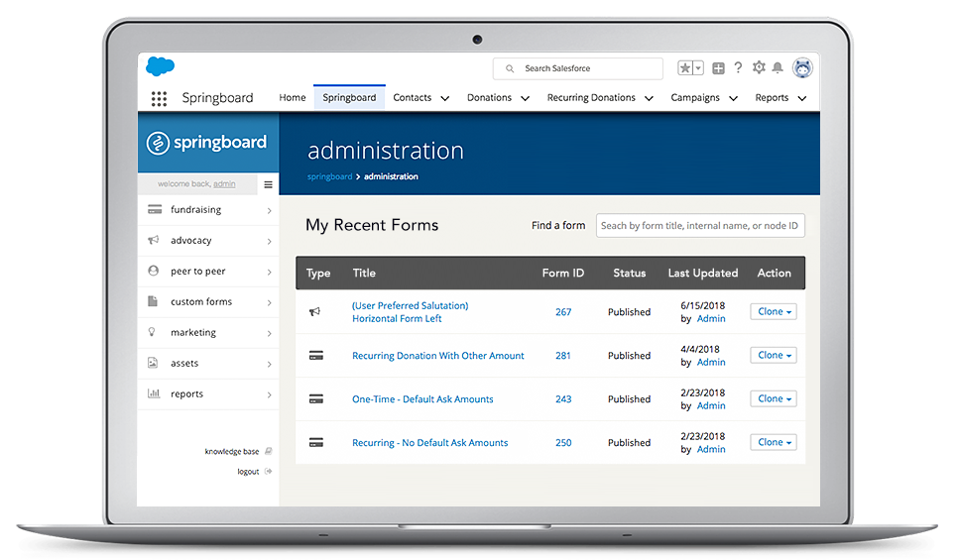This screenshot has height=560, width=958.
Task: Click the knowledge base book icon
Action: [x=268, y=451]
